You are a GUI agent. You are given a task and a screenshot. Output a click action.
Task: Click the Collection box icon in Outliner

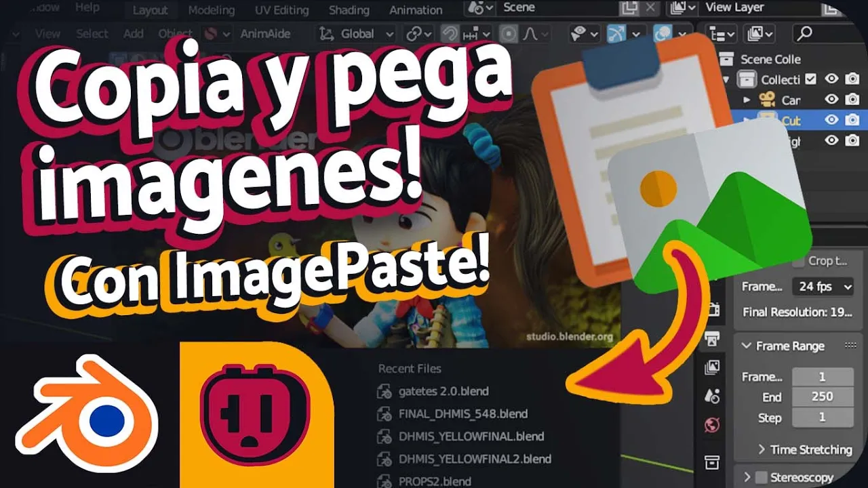pos(747,80)
